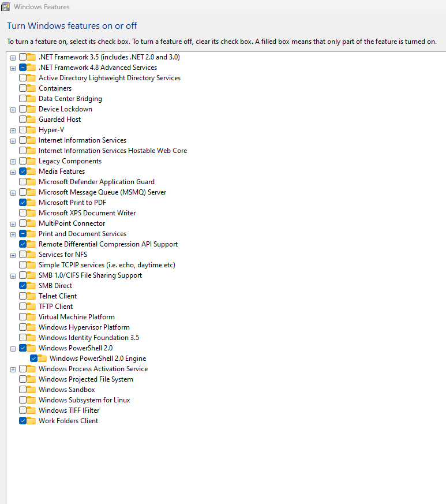The height and width of the screenshot is (504, 446).
Task: Click folder icon of Virtual Machine Platform
Action: [31, 317]
